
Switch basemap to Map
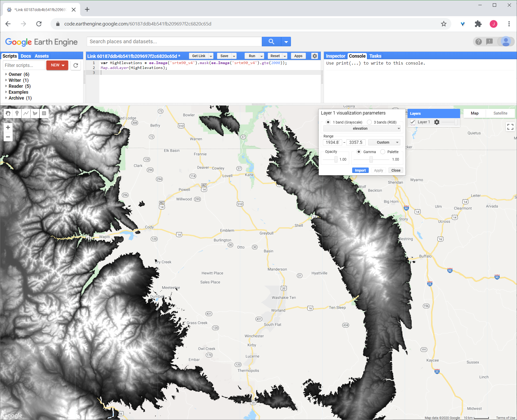(x=475, y=113)
